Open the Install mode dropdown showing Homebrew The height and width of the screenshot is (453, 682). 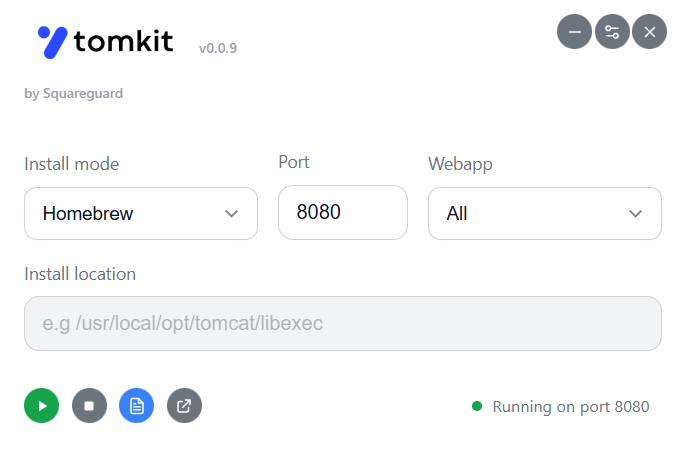pos(140,213)
